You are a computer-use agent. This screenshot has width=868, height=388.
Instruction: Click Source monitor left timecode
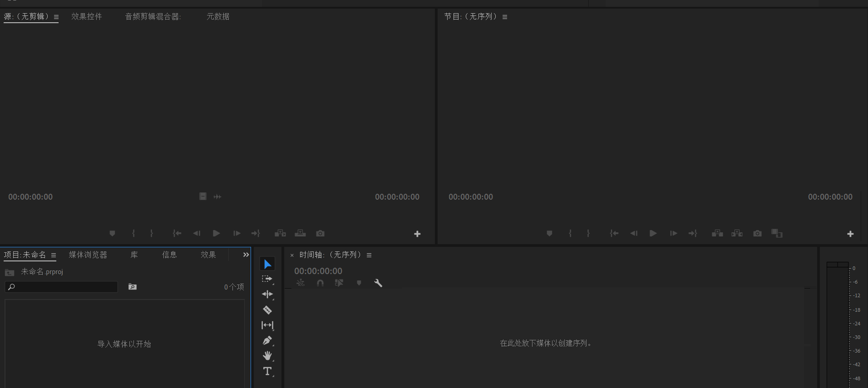(30, 197)
